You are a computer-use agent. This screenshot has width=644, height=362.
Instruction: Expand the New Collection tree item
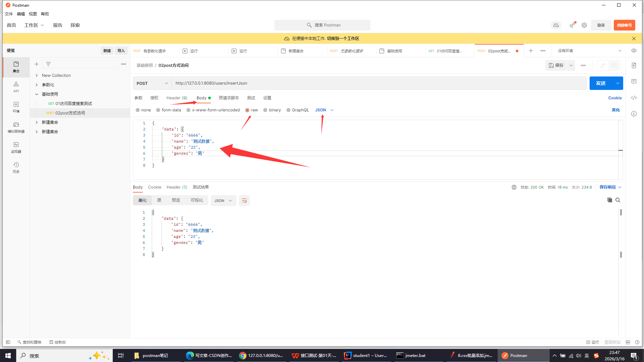(37, 75)
